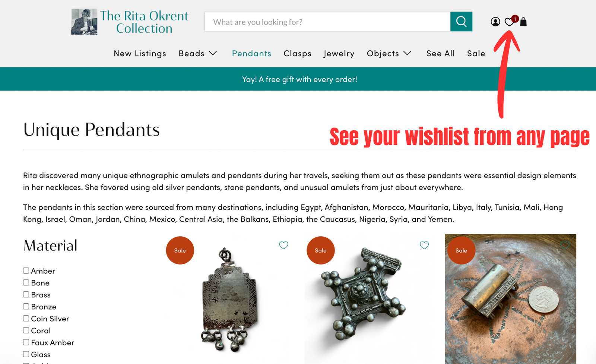Enable the Brass material checkbox

pyautogui.click(x=26, y=294)
